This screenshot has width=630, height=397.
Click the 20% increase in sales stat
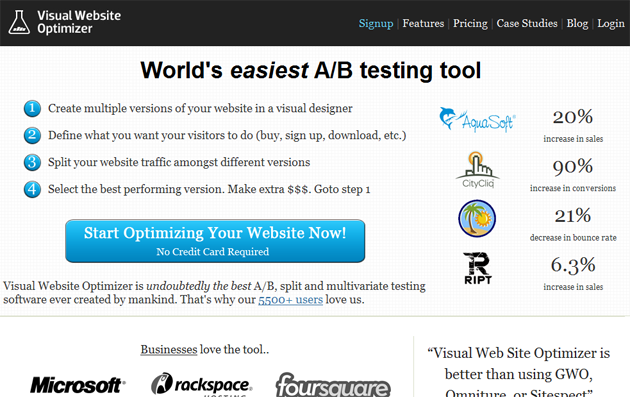573,125
